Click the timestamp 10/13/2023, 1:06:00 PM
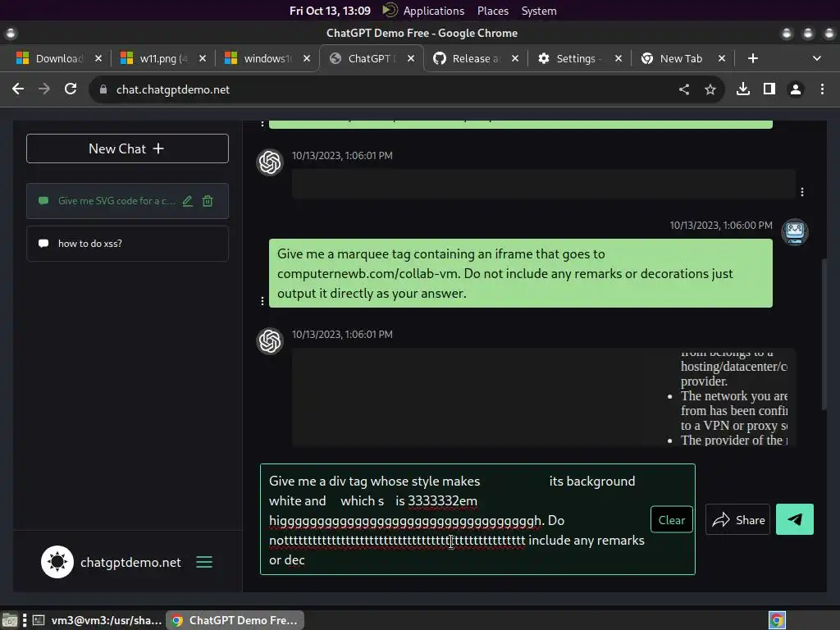The image size is (840, 630). tap(721, 225)
